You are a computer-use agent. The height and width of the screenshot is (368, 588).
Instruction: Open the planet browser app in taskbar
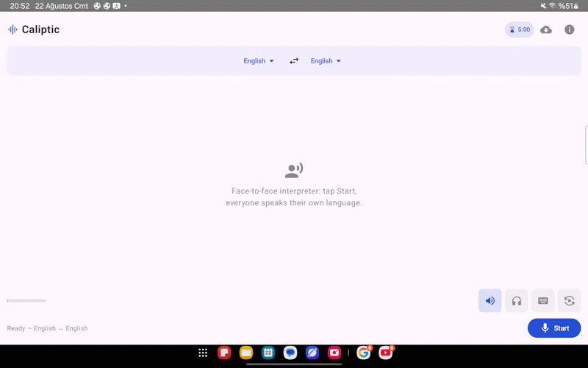tap(312, 353)
